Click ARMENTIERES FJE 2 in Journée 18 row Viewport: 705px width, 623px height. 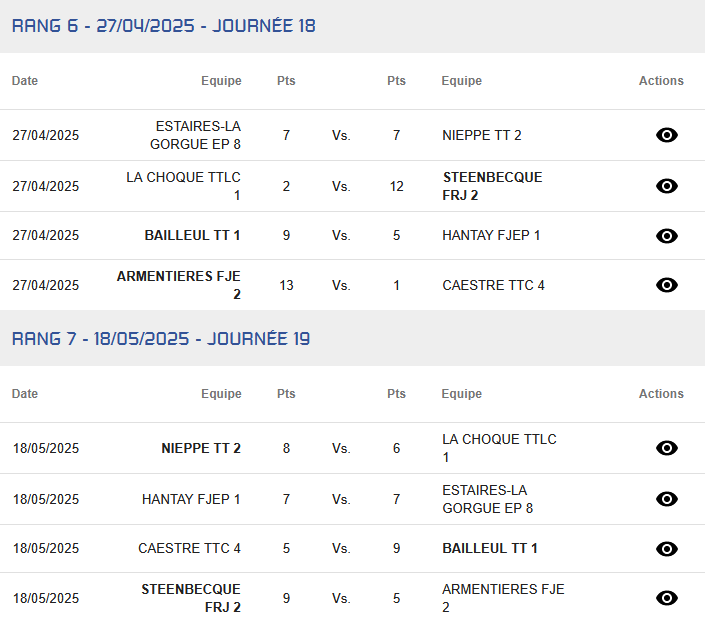click(179, 285)
